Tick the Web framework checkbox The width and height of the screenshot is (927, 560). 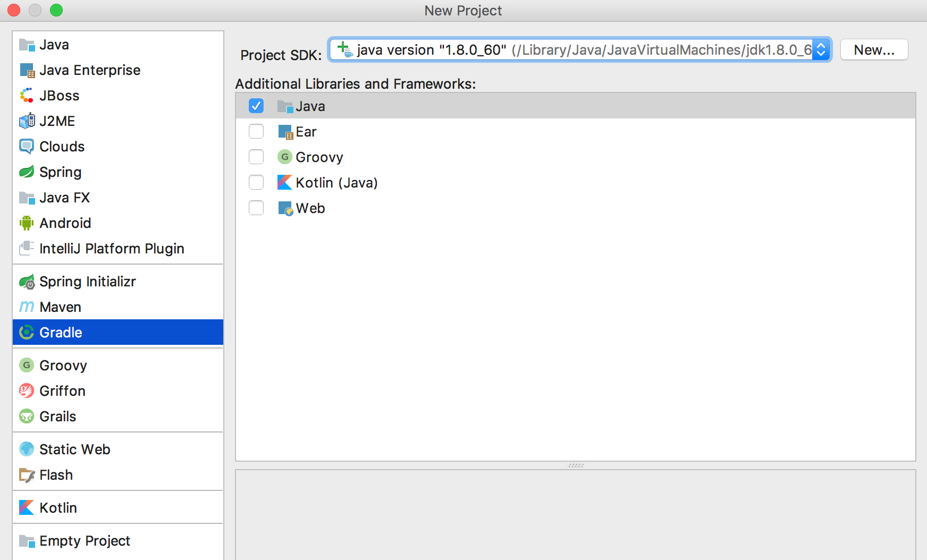tap(256, 208)
